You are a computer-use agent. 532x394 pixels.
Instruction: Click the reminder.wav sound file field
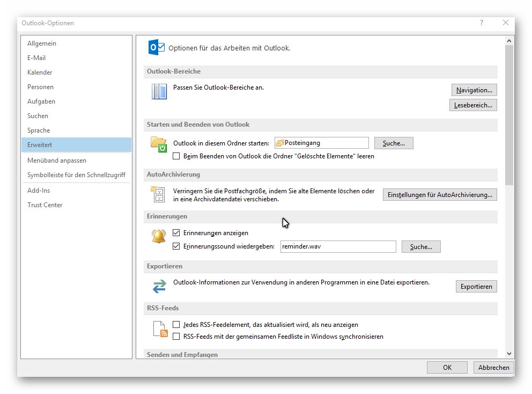pos(338,246)
